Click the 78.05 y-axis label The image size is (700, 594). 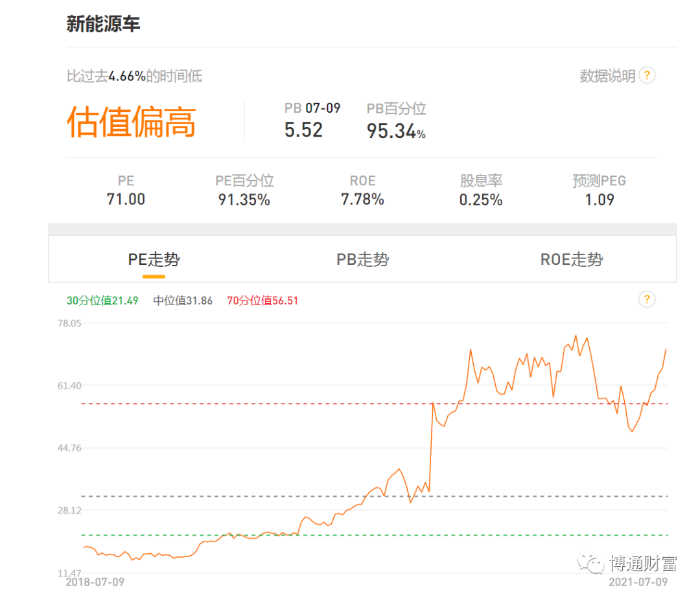(69, 323)
